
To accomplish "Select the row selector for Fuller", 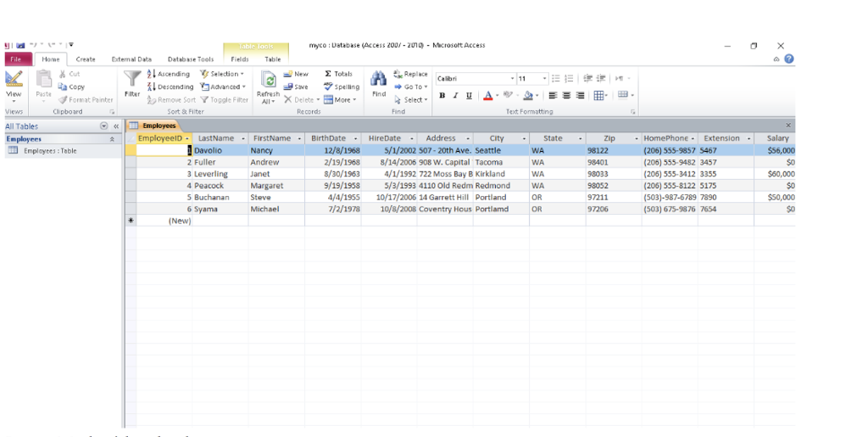I will pyautogui.click(x=131, y=162).
